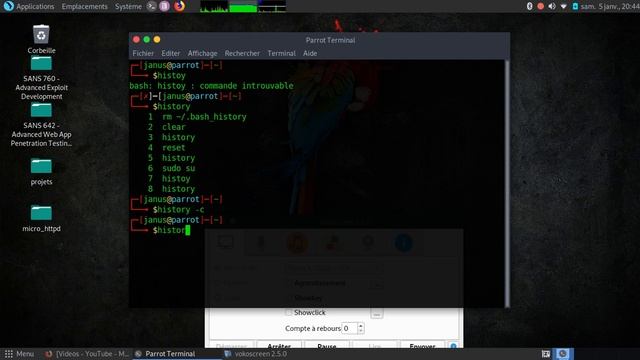
Task: Switch to vokoscreen 2.5.0 taskbar entry
Action: [x=256, y=354]
